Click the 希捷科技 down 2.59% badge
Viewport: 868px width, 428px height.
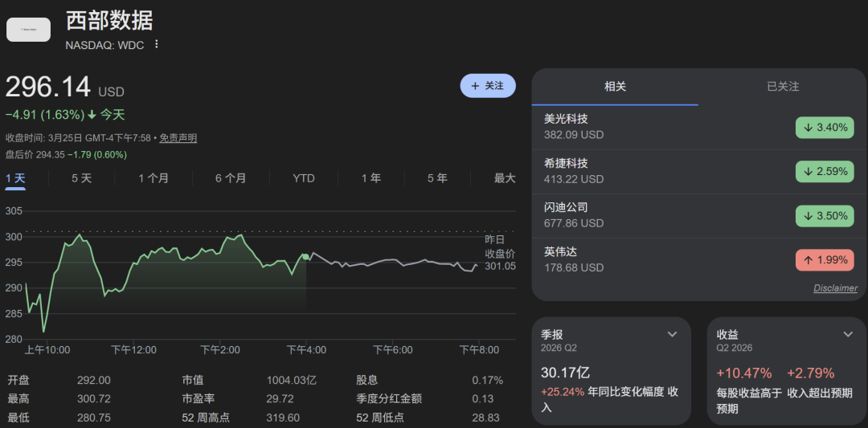click(825, 171)
